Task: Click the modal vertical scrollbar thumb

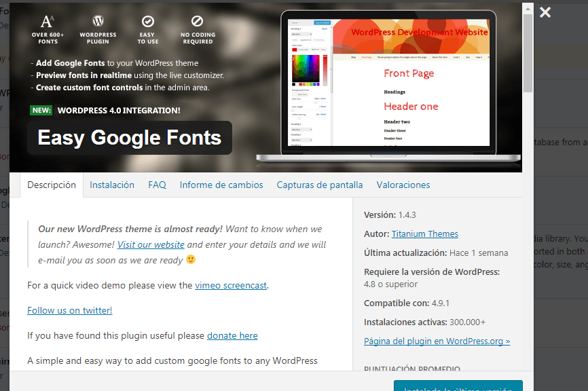Action: (528, 53)
